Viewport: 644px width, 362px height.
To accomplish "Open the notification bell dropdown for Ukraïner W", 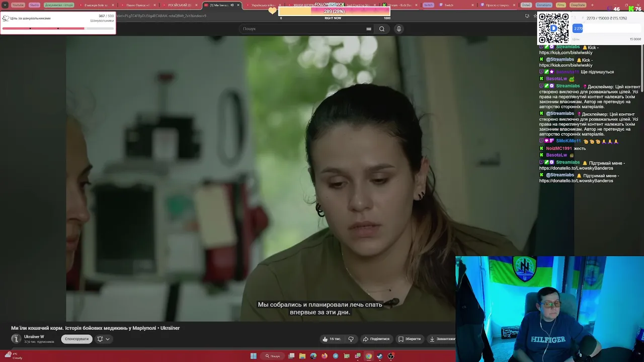I will (103, 339).
